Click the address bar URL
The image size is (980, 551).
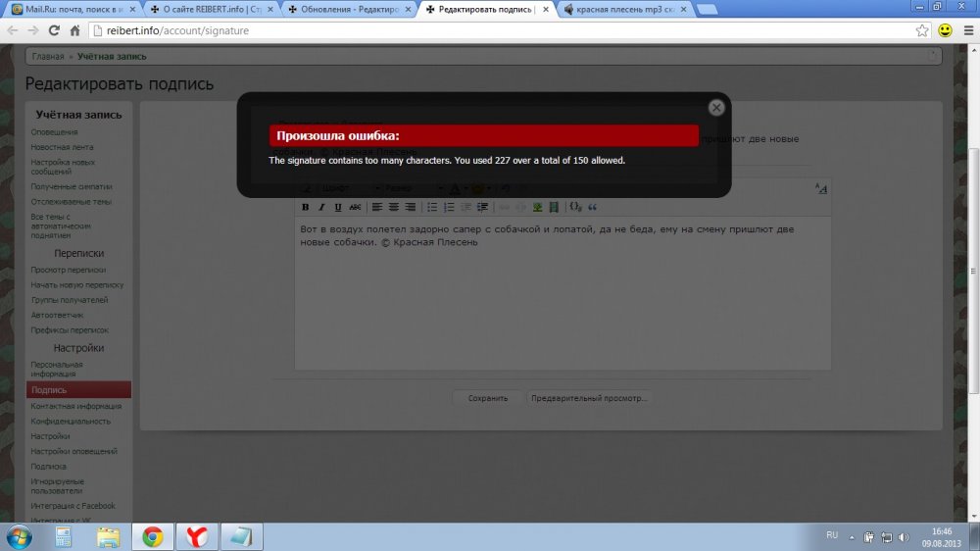pyautogui.click(x=177, y=30)
